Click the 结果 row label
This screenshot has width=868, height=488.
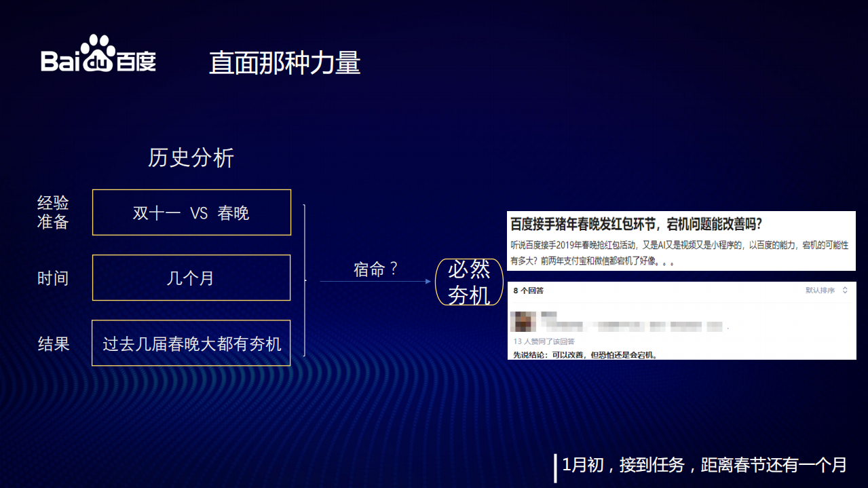click(x=52, y=343)
